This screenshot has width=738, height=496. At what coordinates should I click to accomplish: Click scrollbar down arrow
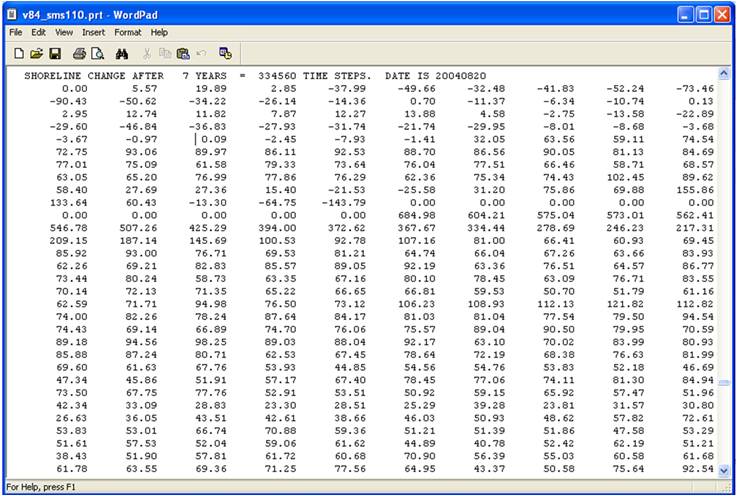(x=724, y=470)
